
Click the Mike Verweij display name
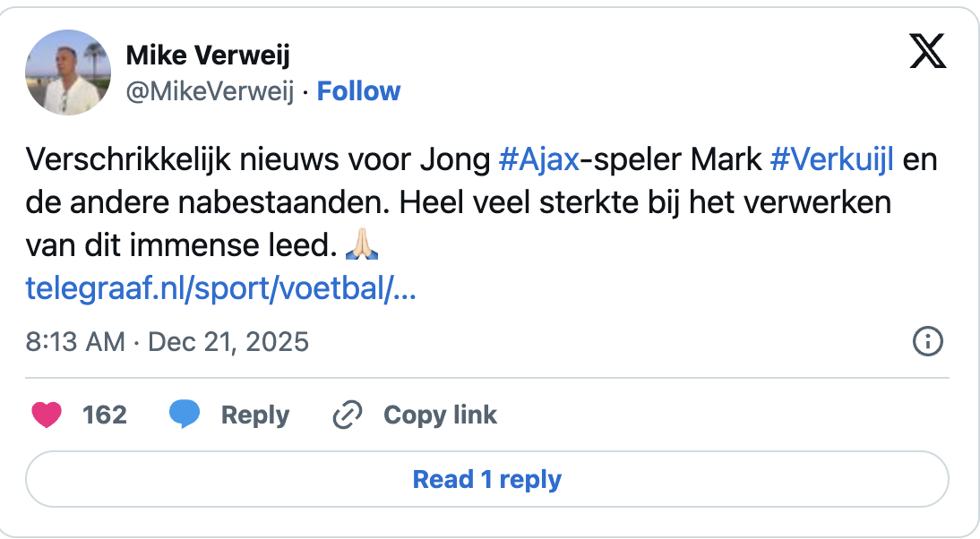tap(208, 56)
